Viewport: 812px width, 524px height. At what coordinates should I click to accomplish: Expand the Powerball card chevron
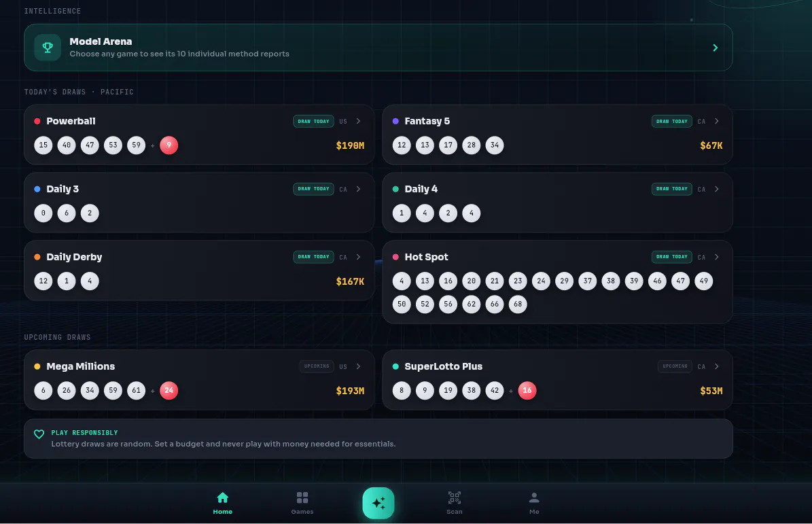358,121
